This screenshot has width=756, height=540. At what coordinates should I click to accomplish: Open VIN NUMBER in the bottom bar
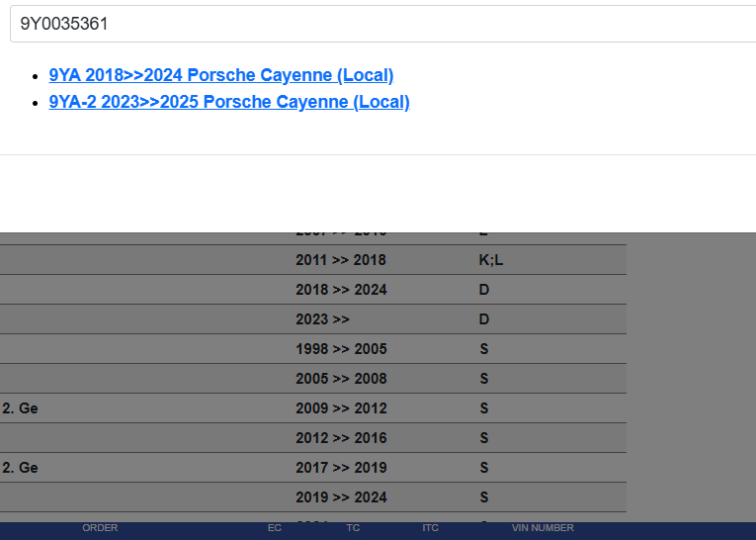click(x=543, y=528)
